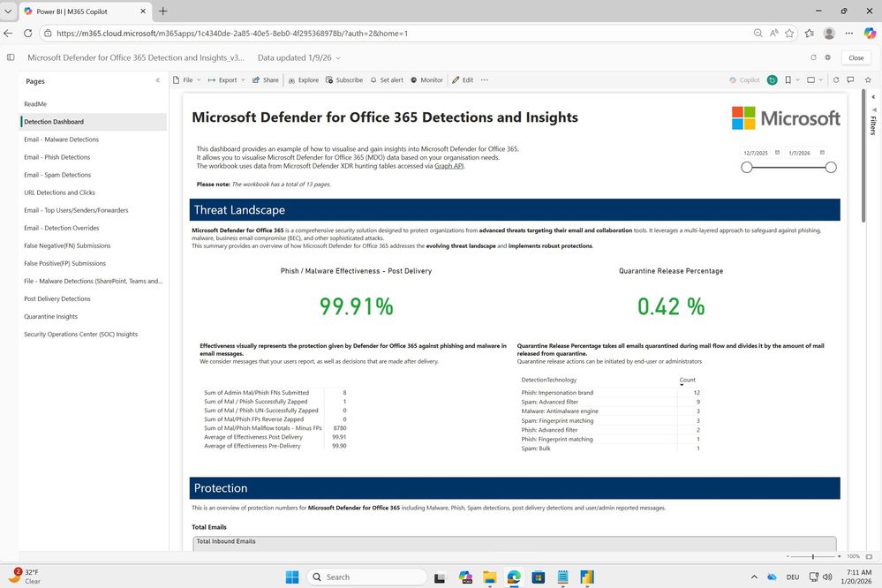This screenshot has width=882, height=588.
Task: Click the green reset to default icon
Action: (x=773, y=79)
